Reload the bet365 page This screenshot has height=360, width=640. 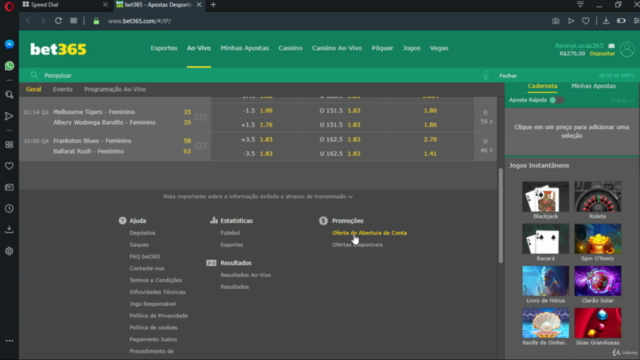(x=58, y=21)
